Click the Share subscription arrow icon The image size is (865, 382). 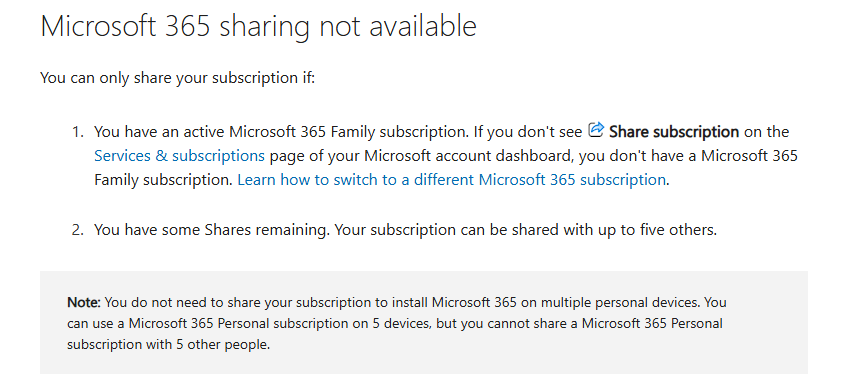click(596, 130)
